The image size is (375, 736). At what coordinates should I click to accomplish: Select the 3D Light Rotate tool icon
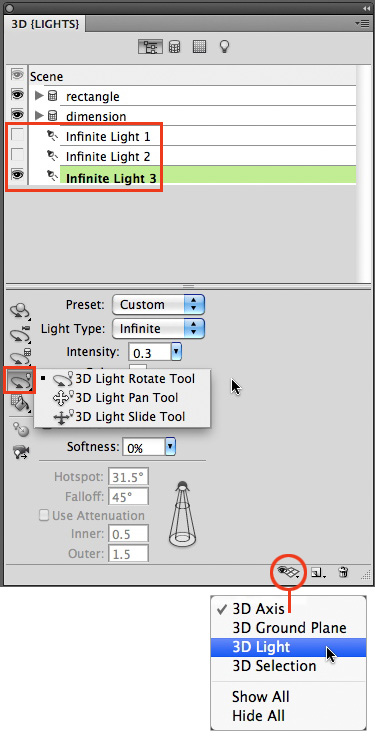pyautogui.click(x=20, y=380)
